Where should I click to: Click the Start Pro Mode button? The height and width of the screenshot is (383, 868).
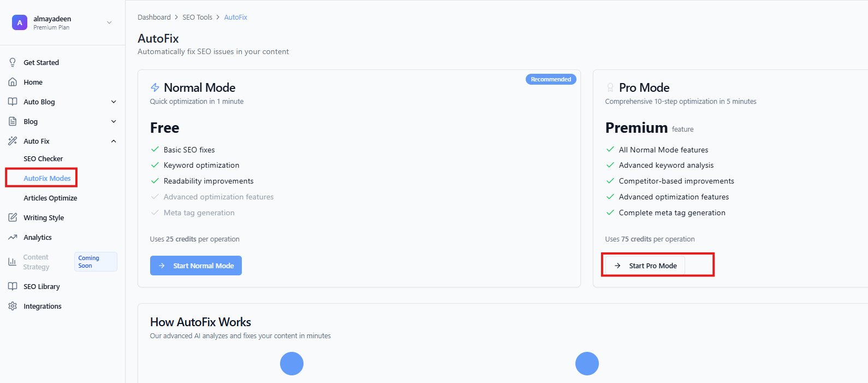(x=645, y=266)
